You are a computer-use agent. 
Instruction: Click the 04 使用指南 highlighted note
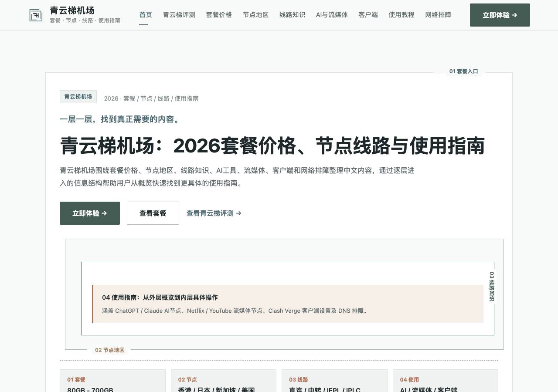(288, 304)
